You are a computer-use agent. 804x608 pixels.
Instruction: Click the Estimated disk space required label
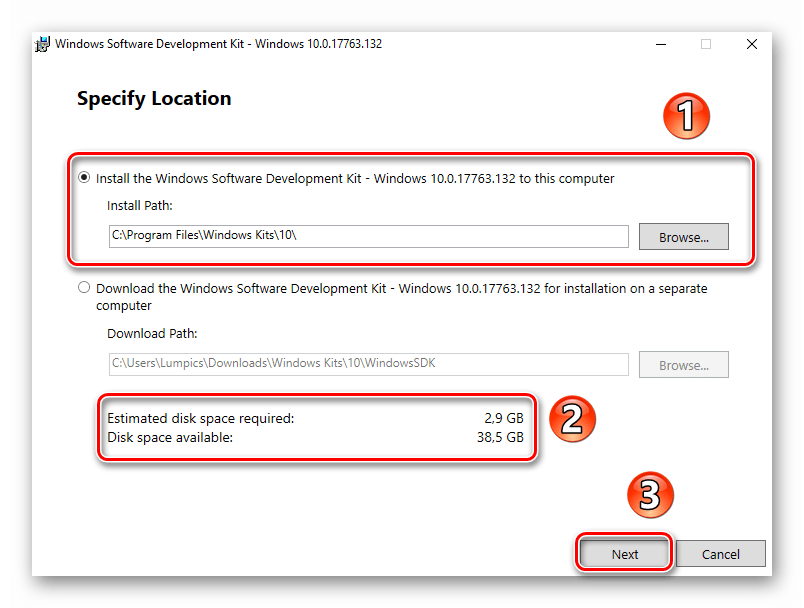(x=200, y=418)
